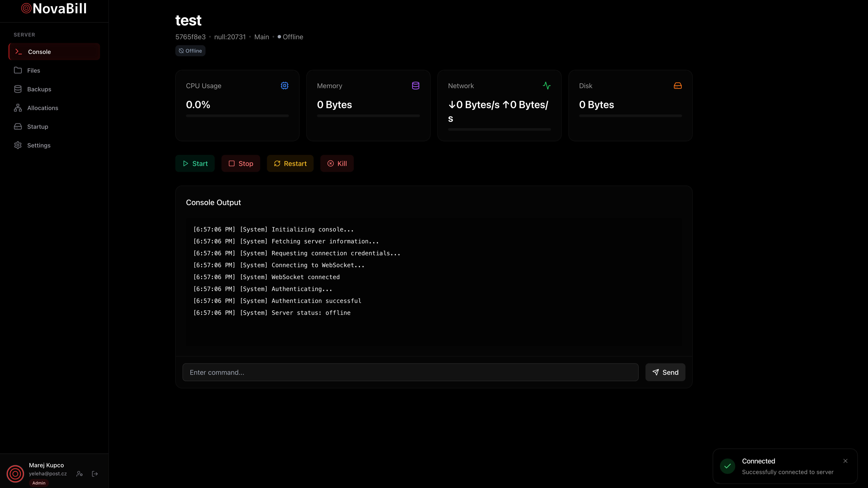Click the logout icon in sidebar footer
Image resolution: width=868 pixels, height=488 pixels.
click(x=95, y=474)
